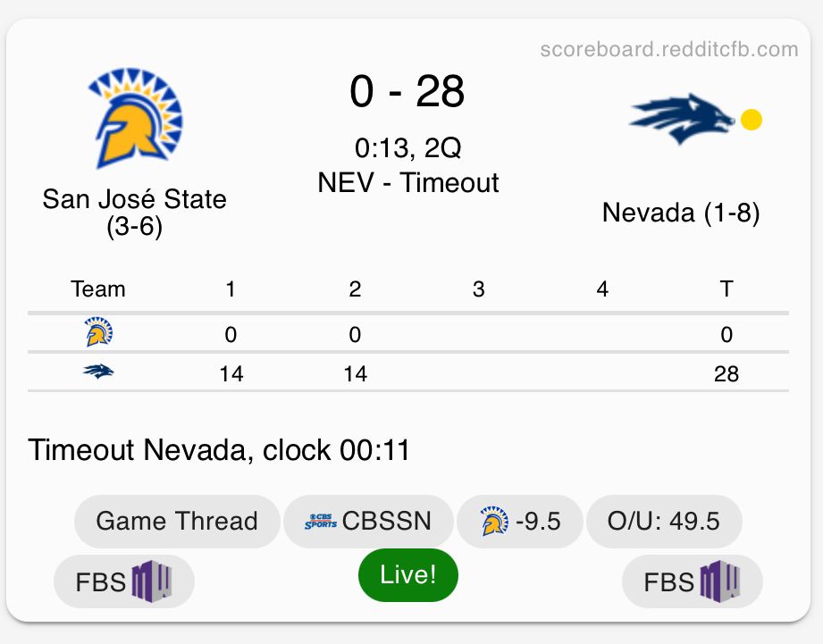Click Nevada's total score of 28 in table
823x644 pixels.
(726, 373)
